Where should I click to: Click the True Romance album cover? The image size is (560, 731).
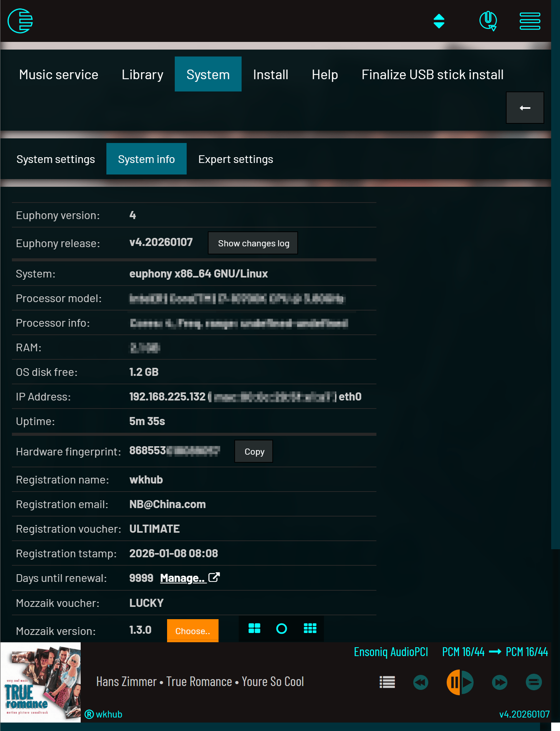[x=41, y=682]
